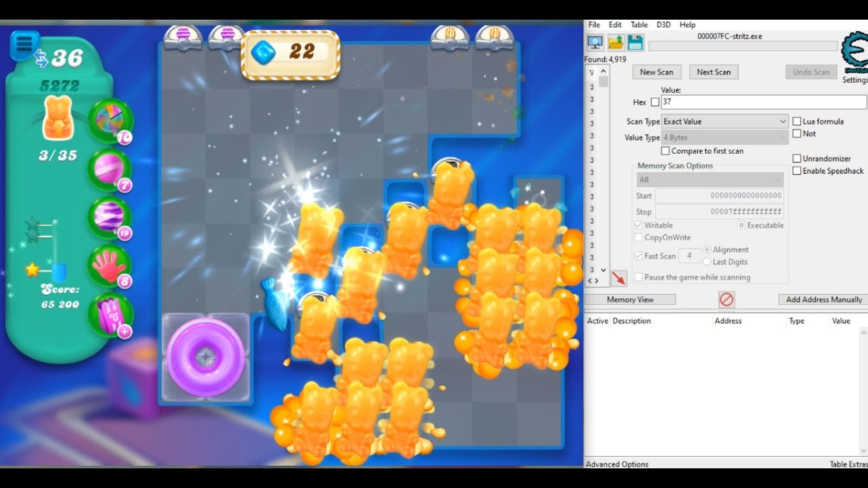
Task: Click the scan progress bar
Action: [x=743, y=46]
